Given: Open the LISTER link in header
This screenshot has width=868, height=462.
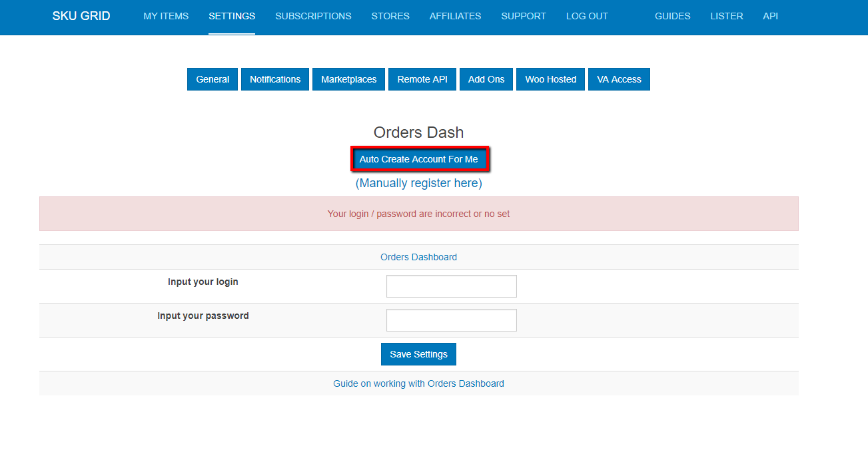Looking at the screenshot, I should (727, 16).
